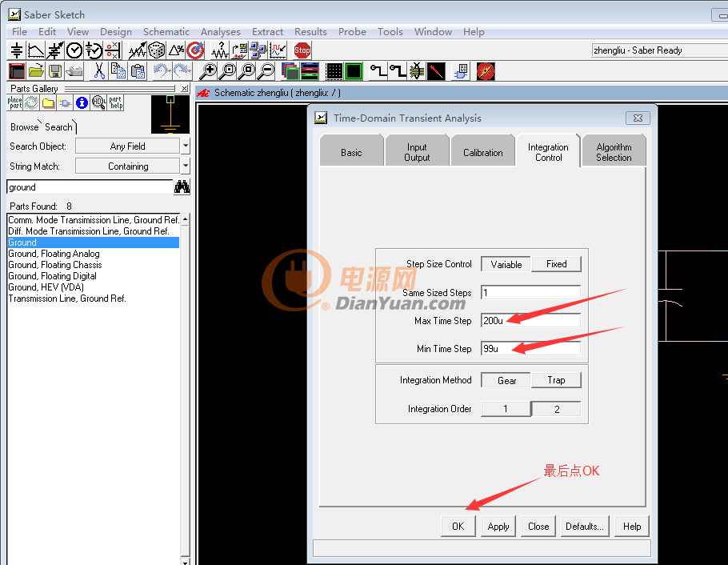Image resolution: width=728 pixels, height=565 pixels.
Task: Click the Same Sized Steps field
Action: [530, 293]
